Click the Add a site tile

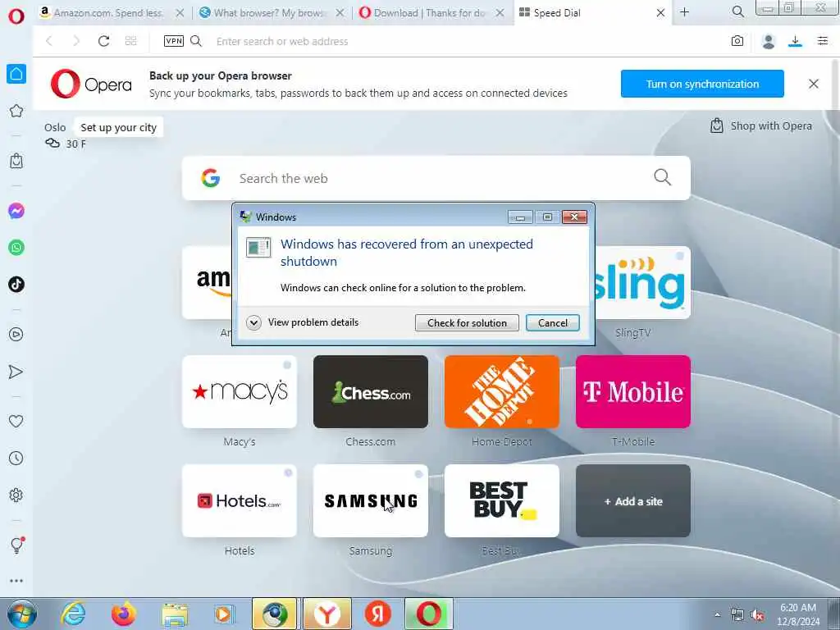(x=633, y=501)
